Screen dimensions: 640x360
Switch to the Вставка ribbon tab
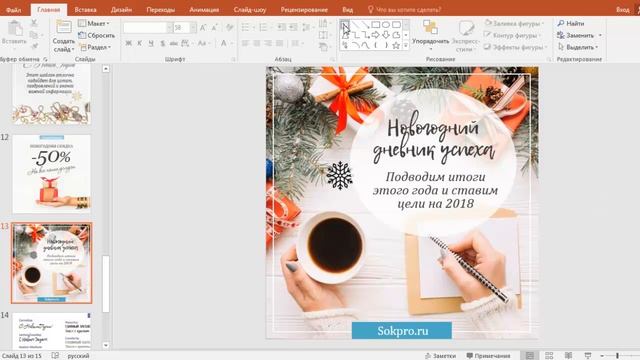pyautogui.click(x=85, y=9)
